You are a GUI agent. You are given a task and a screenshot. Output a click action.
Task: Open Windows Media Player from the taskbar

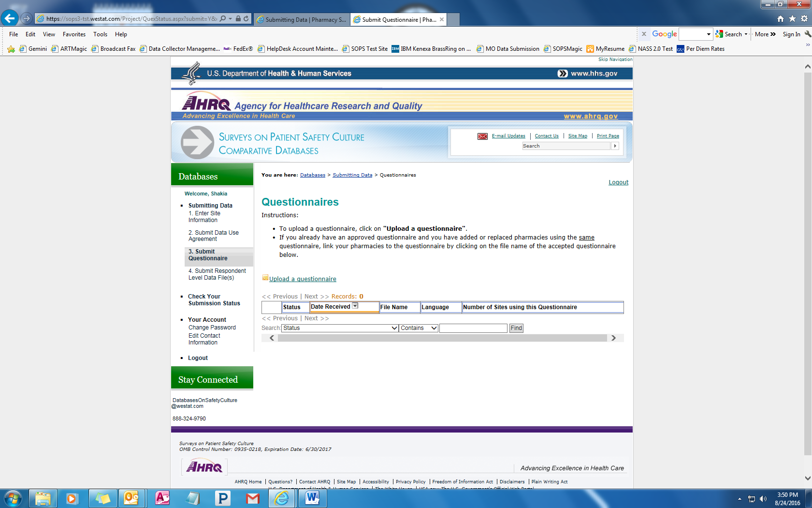(x=72, y=498)
